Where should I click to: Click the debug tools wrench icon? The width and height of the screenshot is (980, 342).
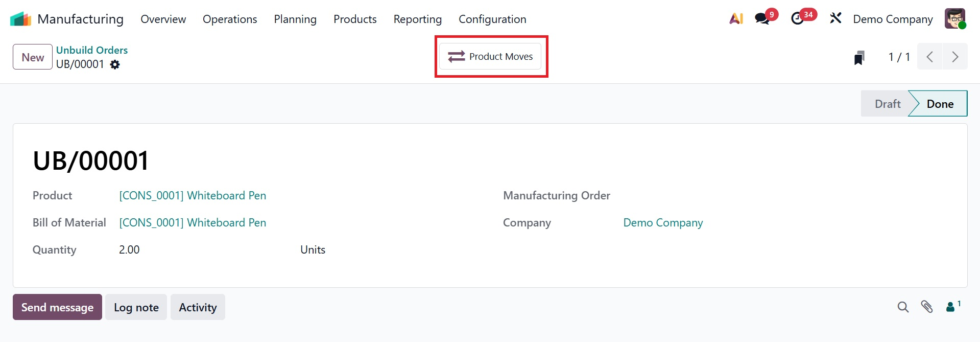tap(835, 19)
